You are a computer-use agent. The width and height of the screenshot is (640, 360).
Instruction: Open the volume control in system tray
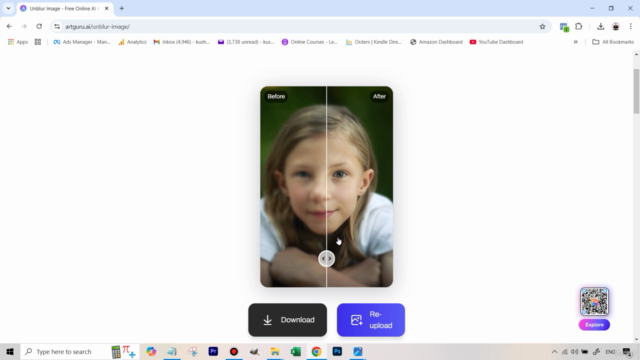click(574, 351)
